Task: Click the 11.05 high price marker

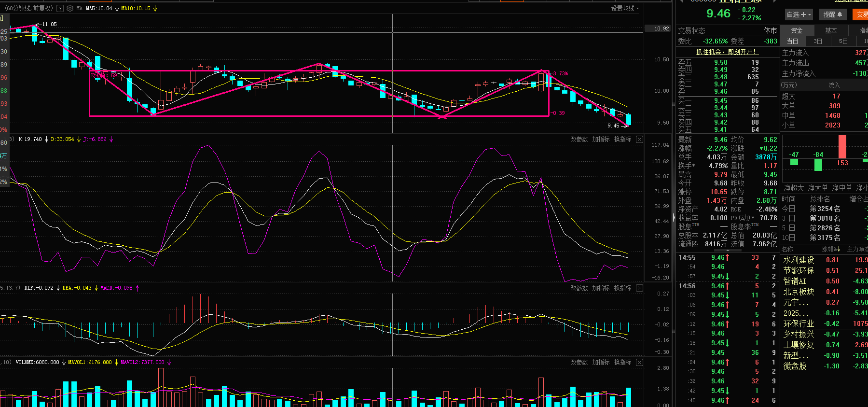Action: coord(49,24)
